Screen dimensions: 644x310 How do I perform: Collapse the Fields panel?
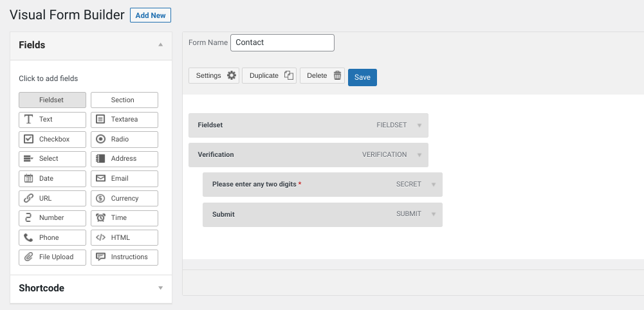coord(161,45)
